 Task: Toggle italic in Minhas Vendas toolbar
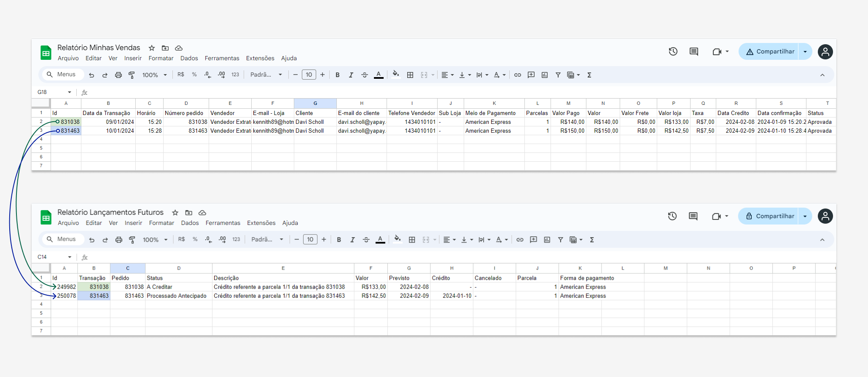(x=351, y=75)
